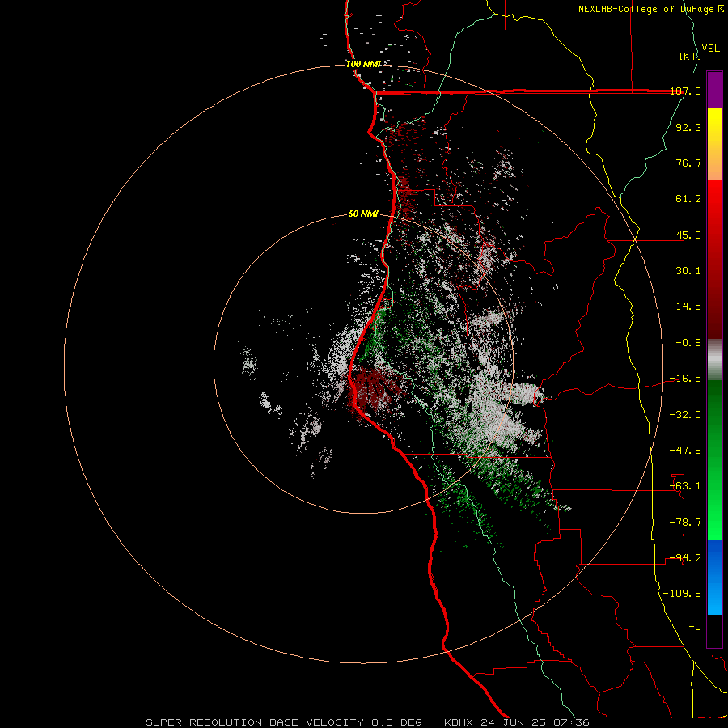The image size is (728, 728).
Task: Pick the gray segment of velocity scale
Action: click(x=714, y=360)
